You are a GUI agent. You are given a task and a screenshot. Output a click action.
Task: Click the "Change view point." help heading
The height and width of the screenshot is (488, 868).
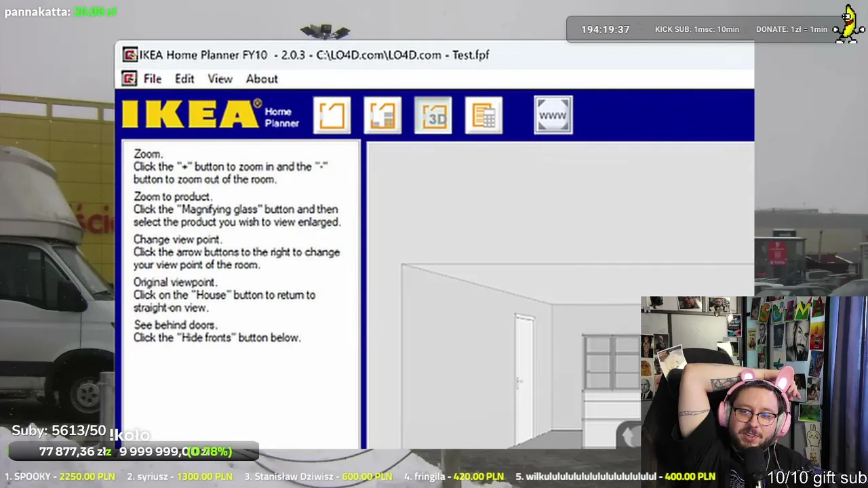[178, 239]
